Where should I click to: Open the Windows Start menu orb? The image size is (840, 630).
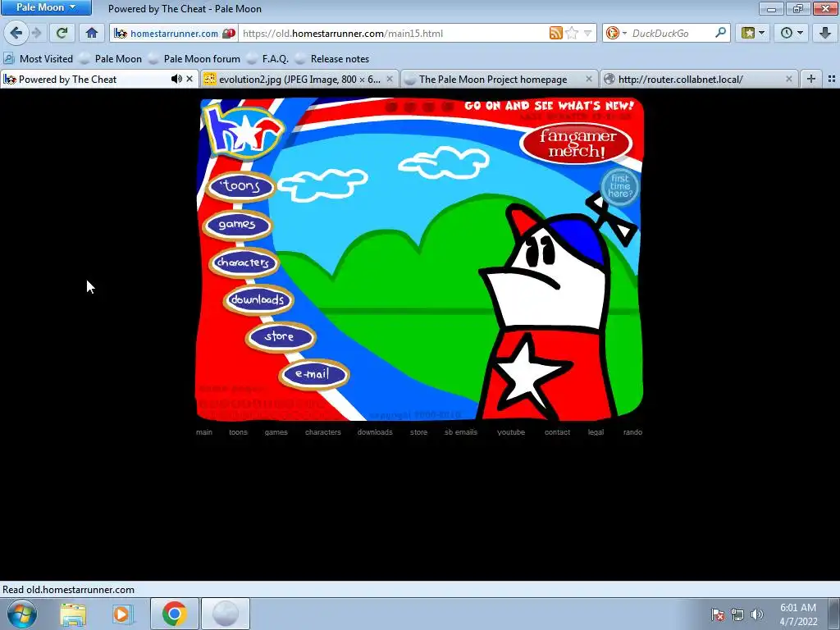click(21, 614)
